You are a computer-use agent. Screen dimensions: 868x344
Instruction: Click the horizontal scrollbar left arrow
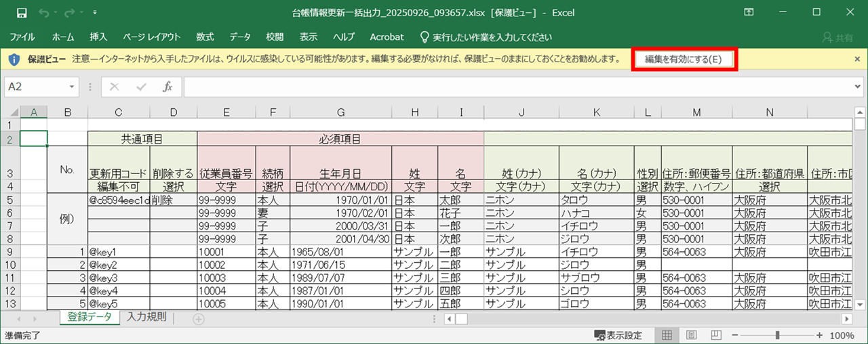click(450, 318)
